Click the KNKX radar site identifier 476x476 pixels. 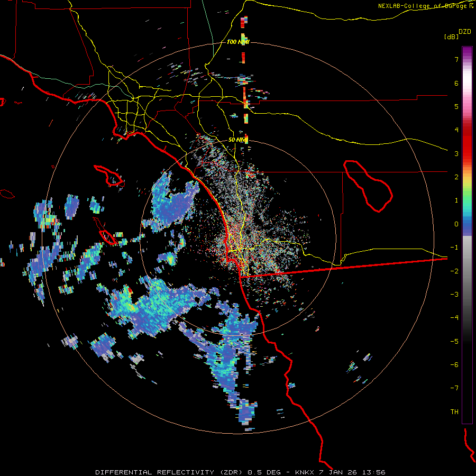click(x=305, y=472)
